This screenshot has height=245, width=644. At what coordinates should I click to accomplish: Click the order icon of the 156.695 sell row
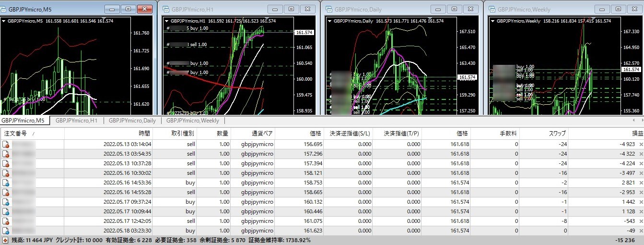coord(6,144)
